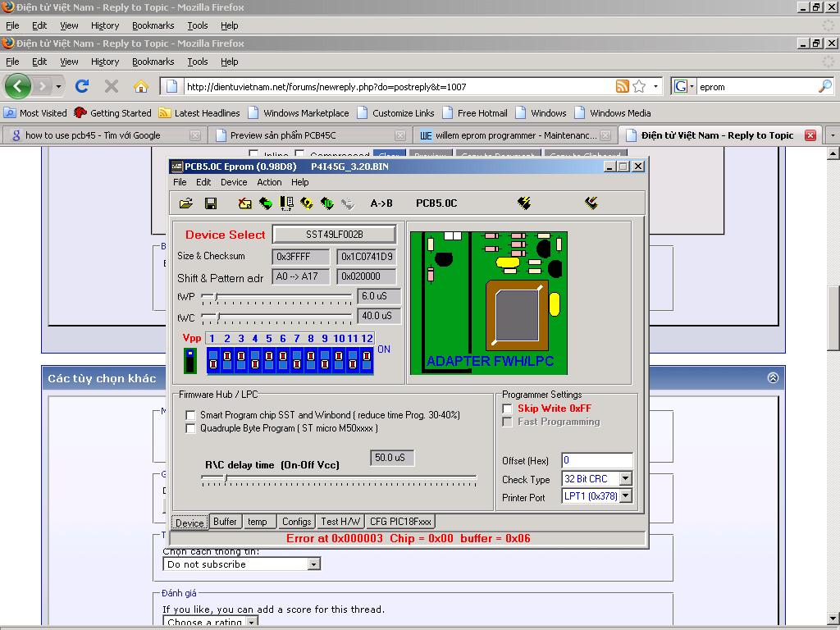
Task: Open the Do not subscribe dropdown
Action: (x=313, y=564)
